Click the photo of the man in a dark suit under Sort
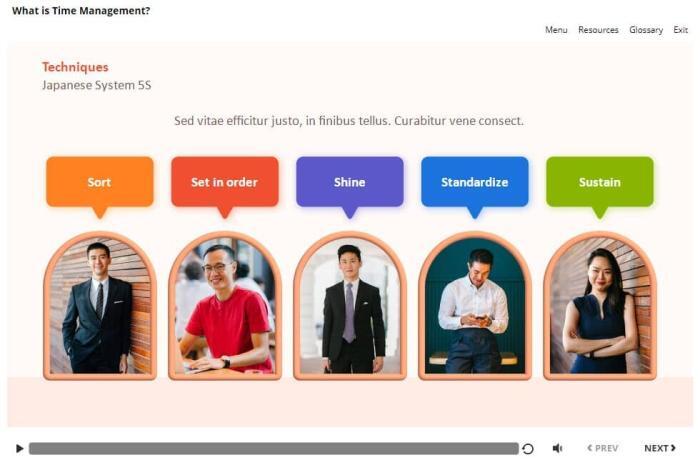This screenshot has width=700, height=470. [x=100, y=306]
